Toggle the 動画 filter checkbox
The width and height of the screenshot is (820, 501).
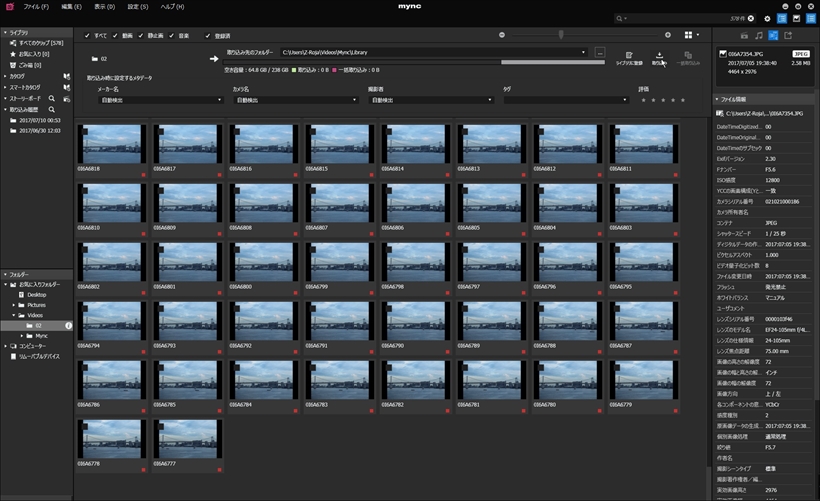tap(115, 36)
